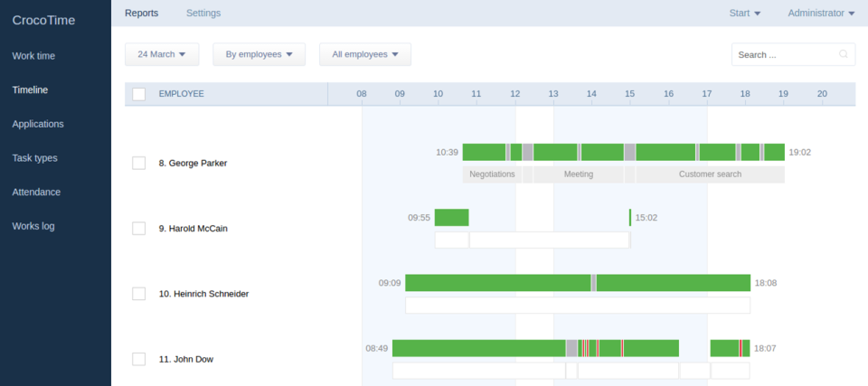Click the 18:08 end time for Heinrich Schneider
Screen dimensions: 868x386
click(766, 283)
